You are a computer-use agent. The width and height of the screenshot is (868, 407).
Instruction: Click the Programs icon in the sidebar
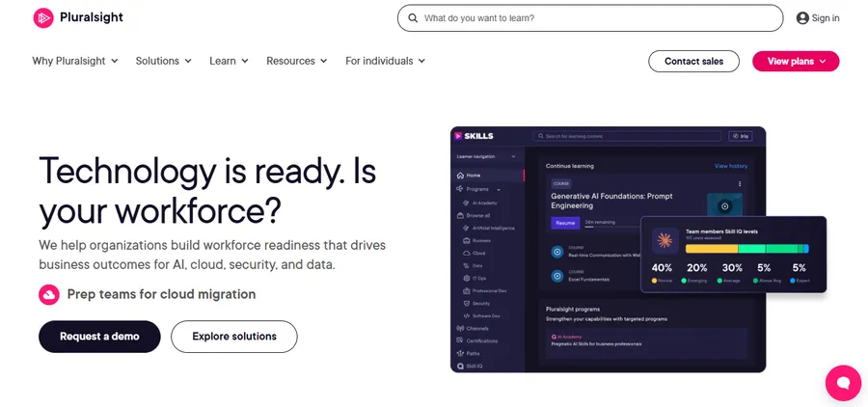pyautogui.click(x=459, y=189)
